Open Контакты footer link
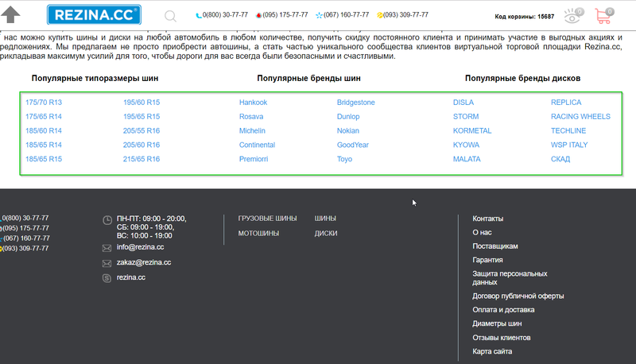 (x=487, y=219)
